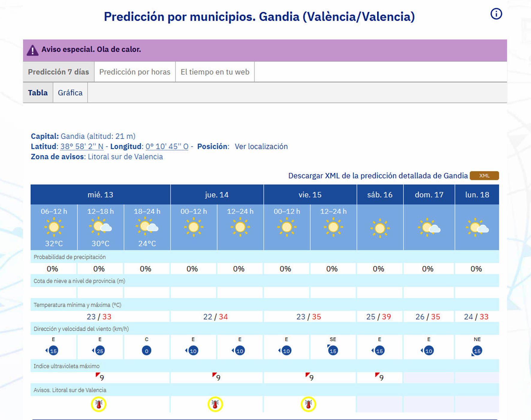Open the Litoral sur de Valencia warning zone link
Screen dimensions: 531x420
coord(125,157)
